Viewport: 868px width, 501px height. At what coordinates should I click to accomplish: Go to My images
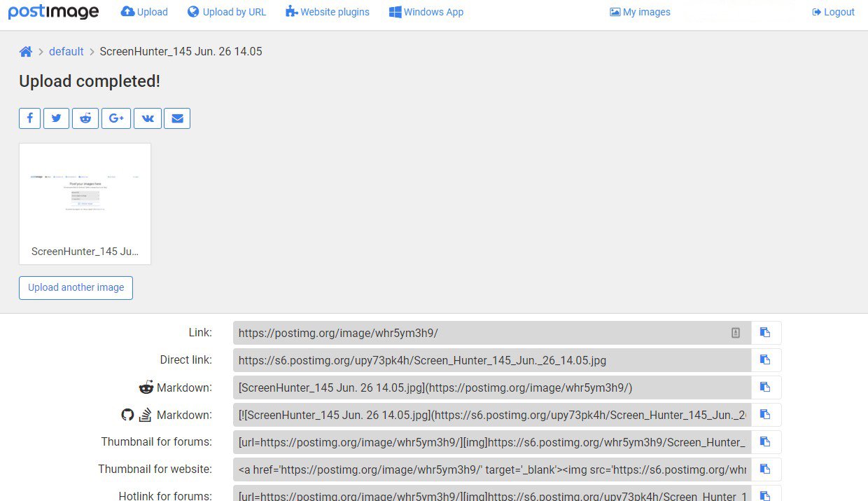click(x=640, y=12)
